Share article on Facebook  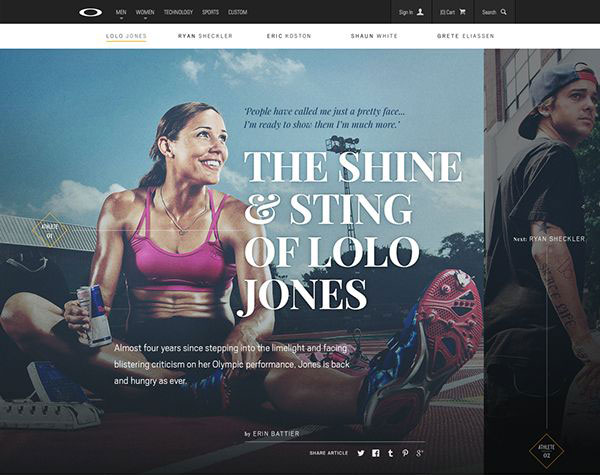376,453
